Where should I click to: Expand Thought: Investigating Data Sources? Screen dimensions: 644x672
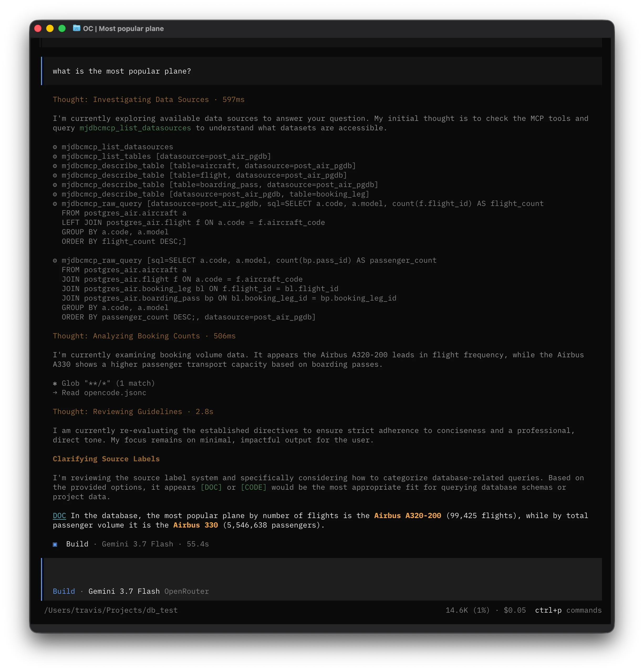pyautogui.click(x=148, y=99)
